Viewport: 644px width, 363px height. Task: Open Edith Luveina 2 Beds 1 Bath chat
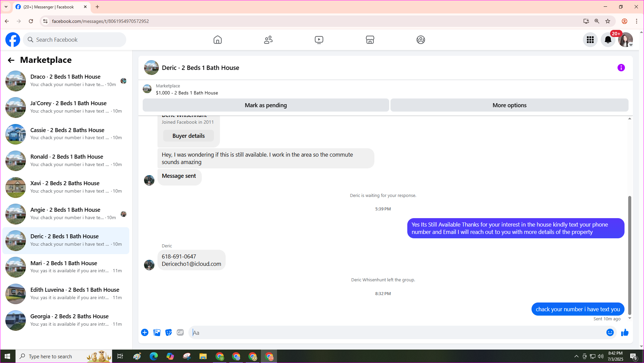coord(66,294)
